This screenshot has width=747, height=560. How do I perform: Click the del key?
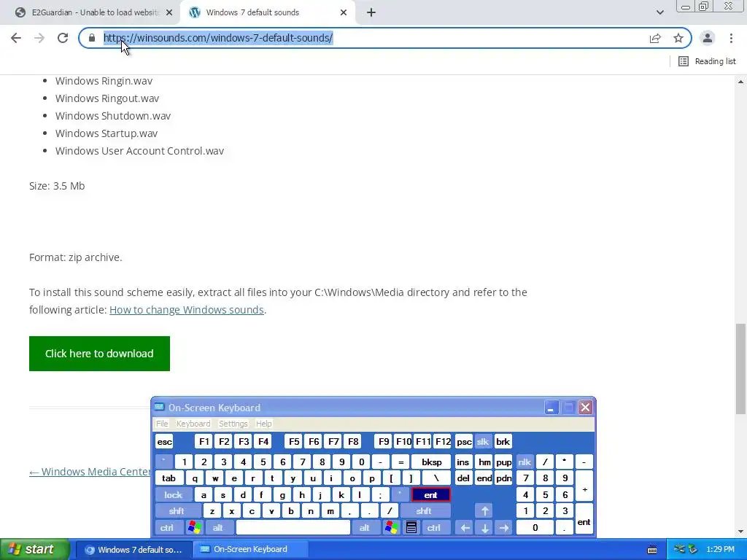pyautogui.click(x=463, y=478)
